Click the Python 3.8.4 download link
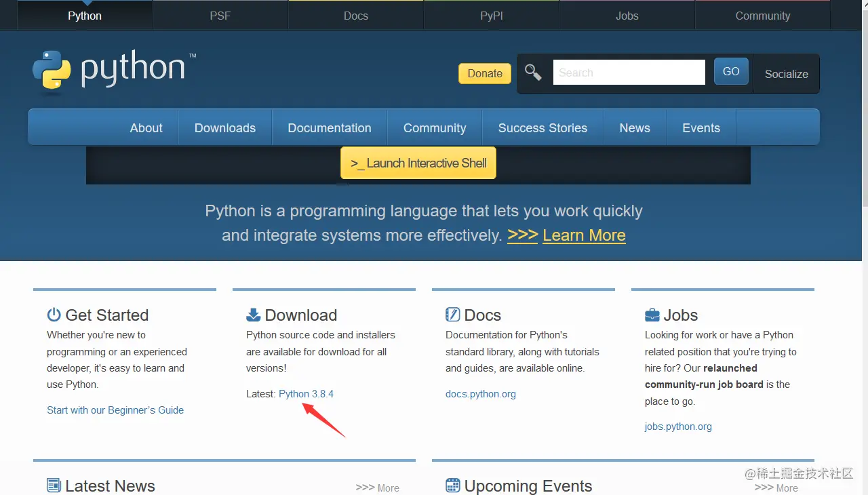This screenshot has height=495, width=868. (306, 394)
